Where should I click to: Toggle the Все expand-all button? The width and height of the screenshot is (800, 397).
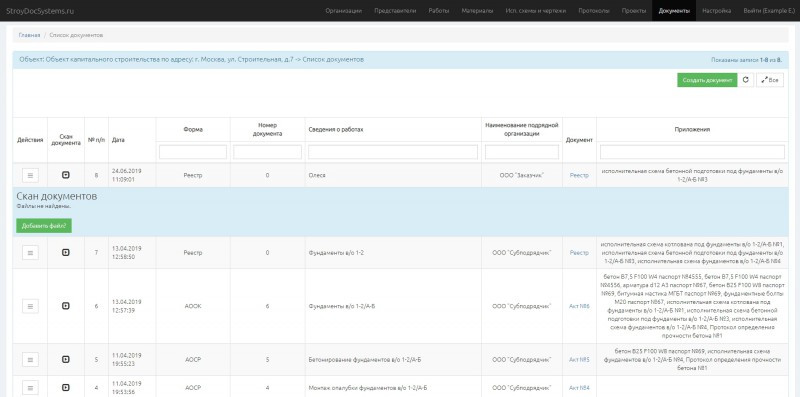point(770,80)
